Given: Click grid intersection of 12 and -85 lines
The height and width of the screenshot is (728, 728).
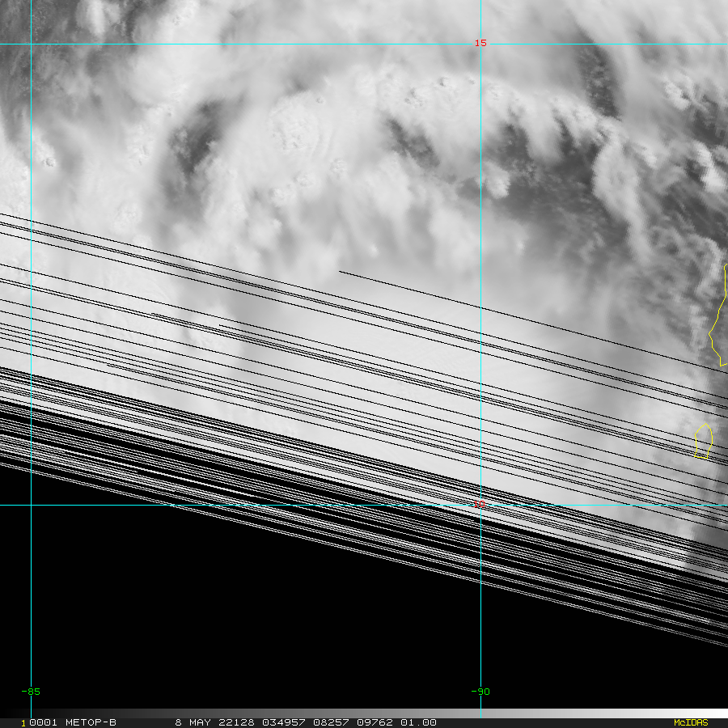Looking at the screenshot, I should tap(31, 505).
